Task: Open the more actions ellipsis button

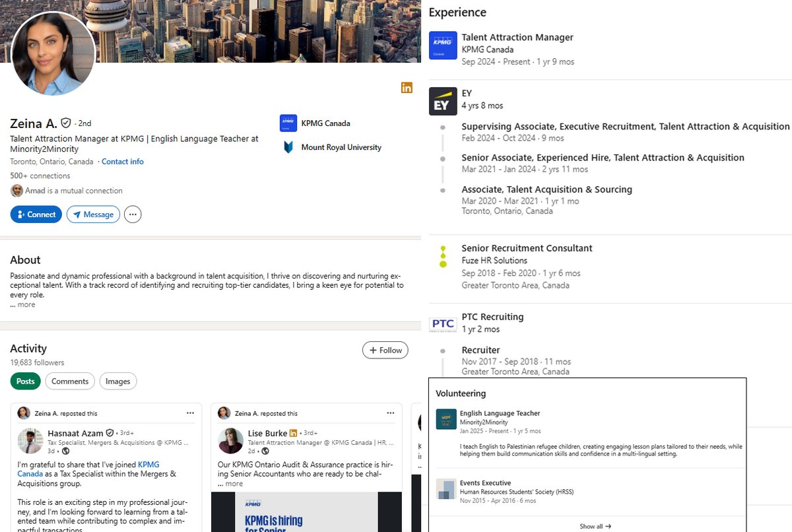Action: click(x=133, y=215)
